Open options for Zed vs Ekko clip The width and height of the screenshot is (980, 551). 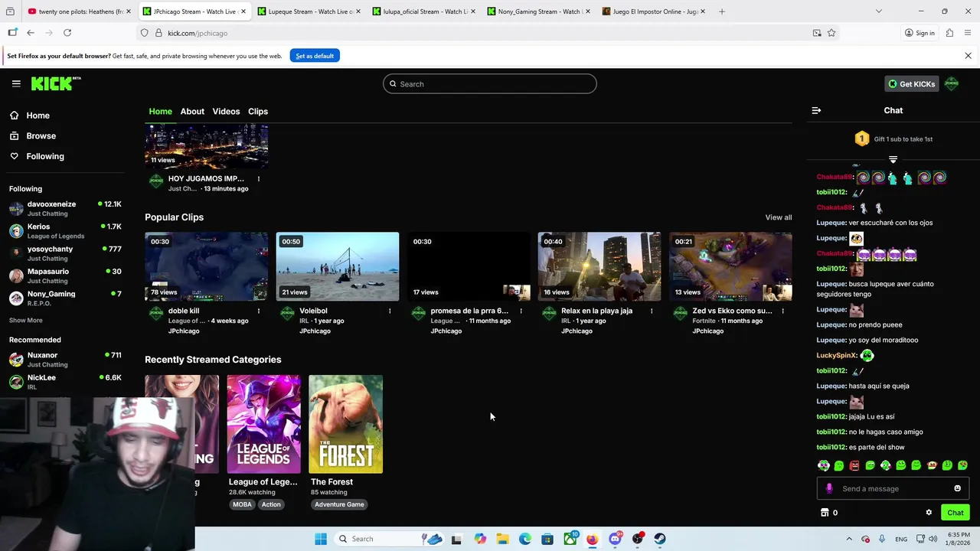[782, 311]
